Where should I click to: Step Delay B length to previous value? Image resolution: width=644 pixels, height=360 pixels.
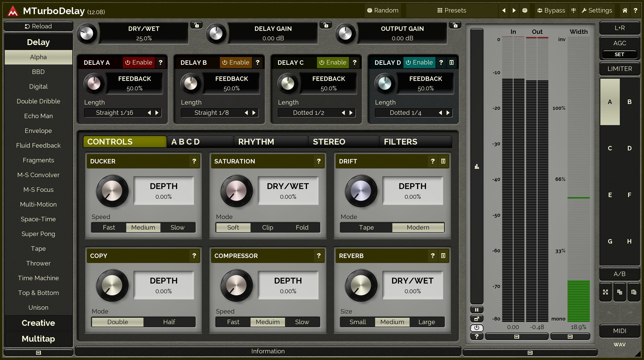246,113
